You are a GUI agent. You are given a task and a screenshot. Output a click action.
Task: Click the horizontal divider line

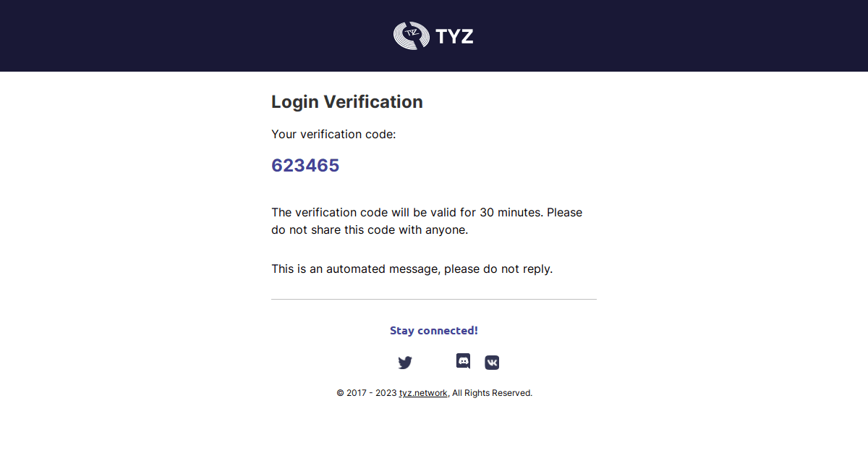434,299
